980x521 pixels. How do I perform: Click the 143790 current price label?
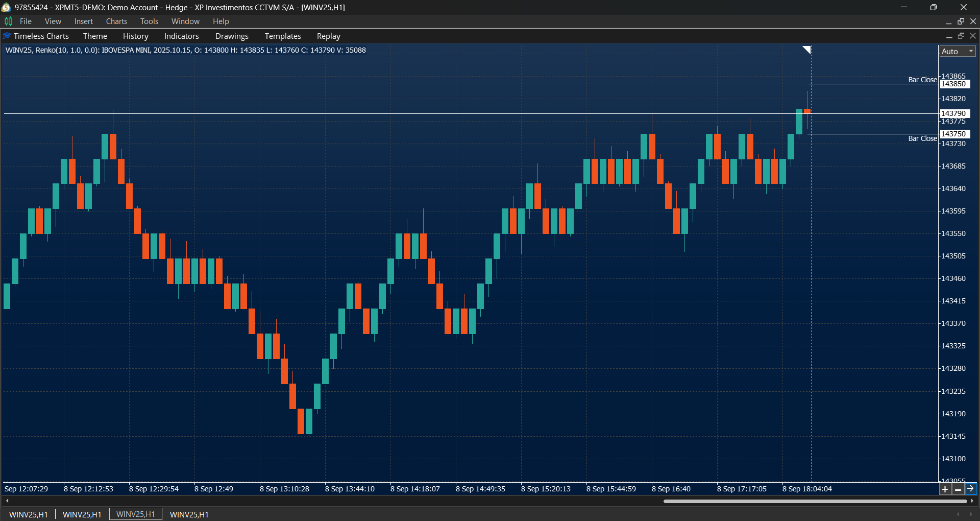click(954, 113)
